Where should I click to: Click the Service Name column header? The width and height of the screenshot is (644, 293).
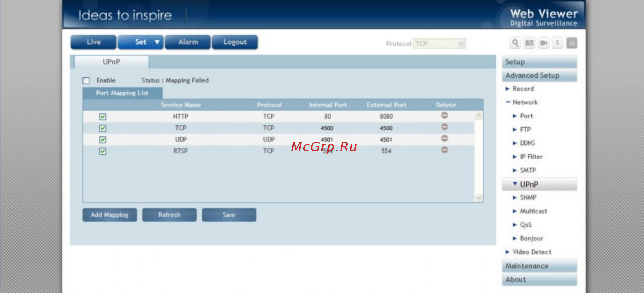click(181, 105)
